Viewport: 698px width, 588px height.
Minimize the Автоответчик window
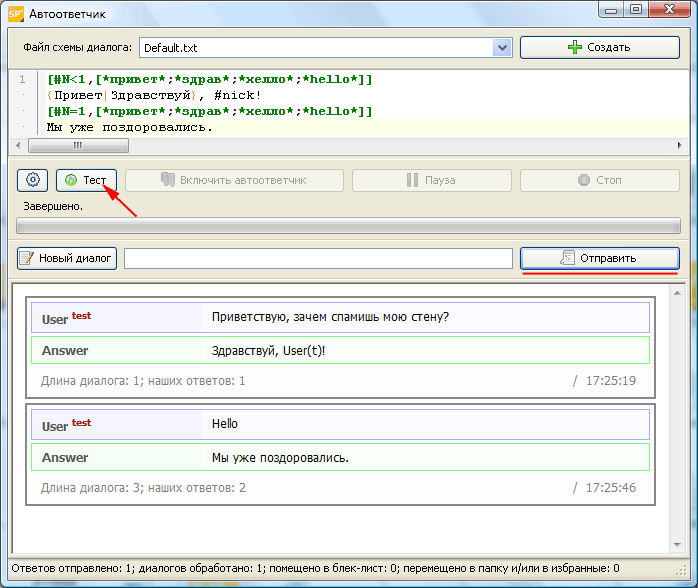click(x=611, y=10)
